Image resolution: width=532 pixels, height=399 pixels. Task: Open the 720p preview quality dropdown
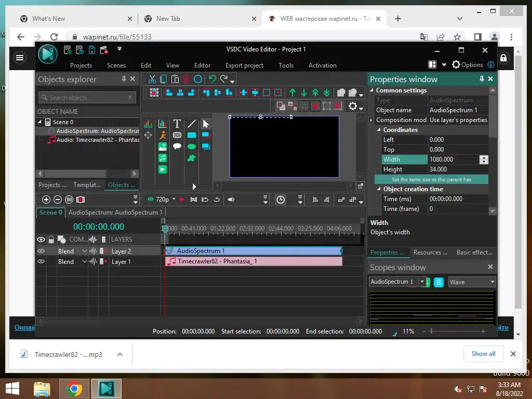174,199
